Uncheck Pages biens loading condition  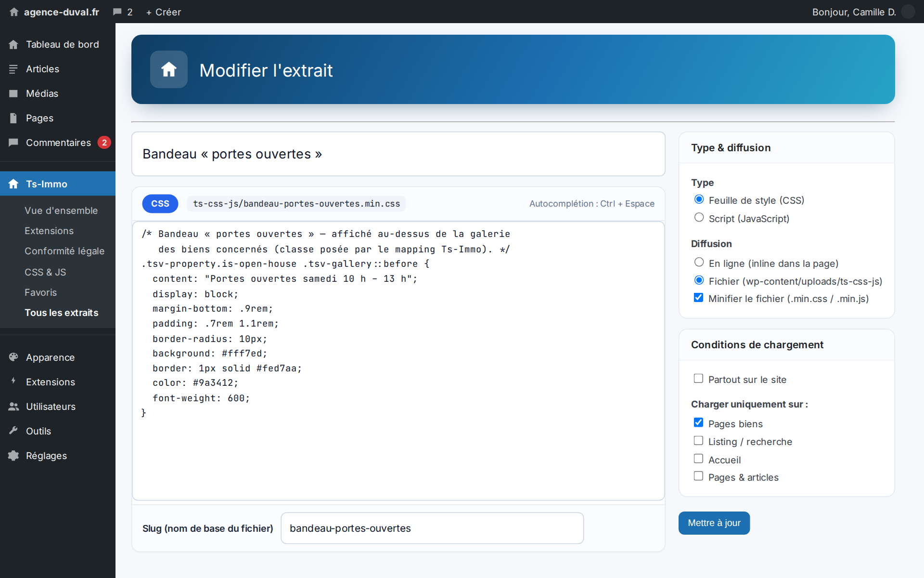pos(699,423)
